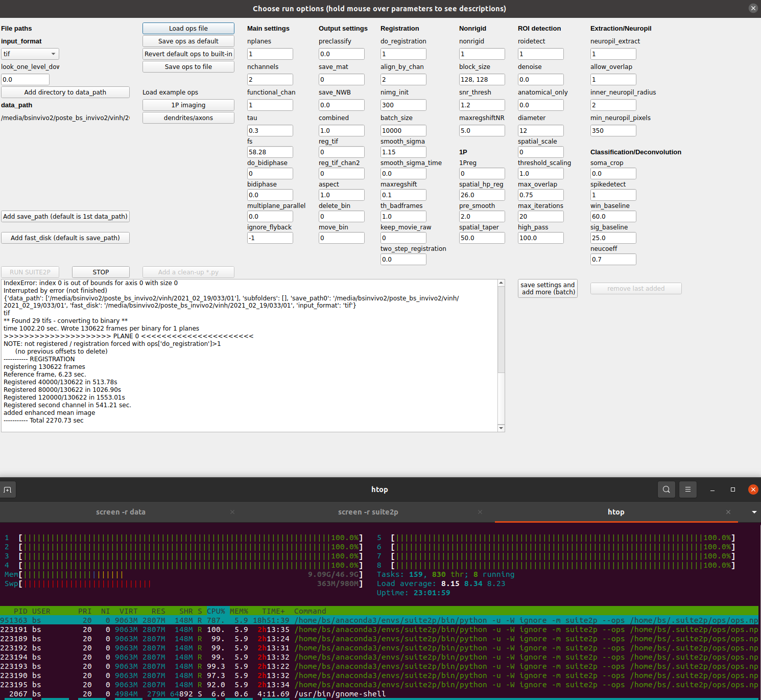761x700 pixels.
Task: Click the search icon in the htop window
Action: 666,489
